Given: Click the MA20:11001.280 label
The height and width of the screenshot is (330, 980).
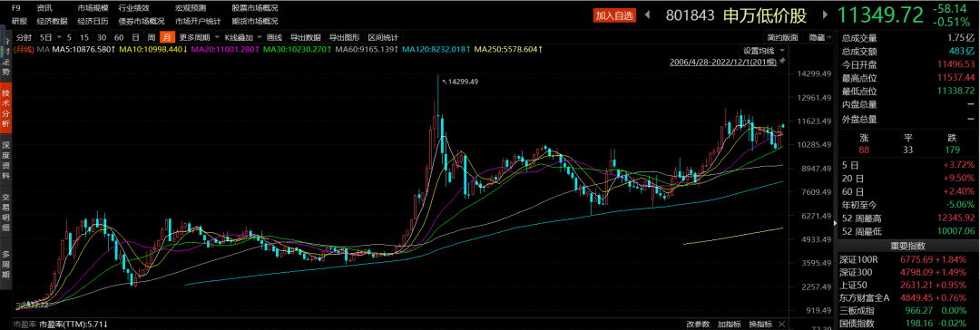Looking at the screenshot, I should pyautogui.click(x=226, y=49).
